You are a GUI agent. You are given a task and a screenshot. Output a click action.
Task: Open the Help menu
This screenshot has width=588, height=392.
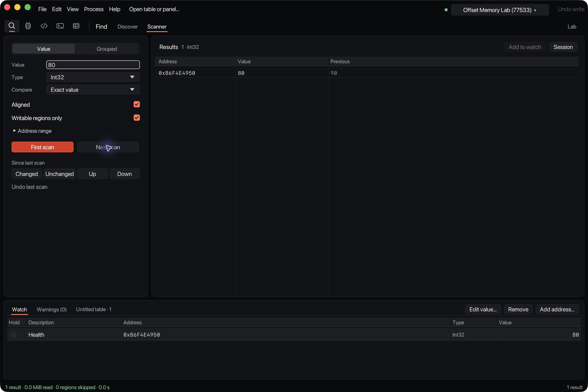(114, 9)
